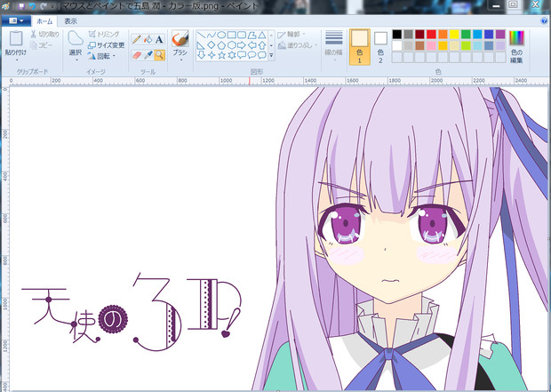Pick the Four-point star shape
Screen dimensions: 551x392
click(x=212, y=55)
